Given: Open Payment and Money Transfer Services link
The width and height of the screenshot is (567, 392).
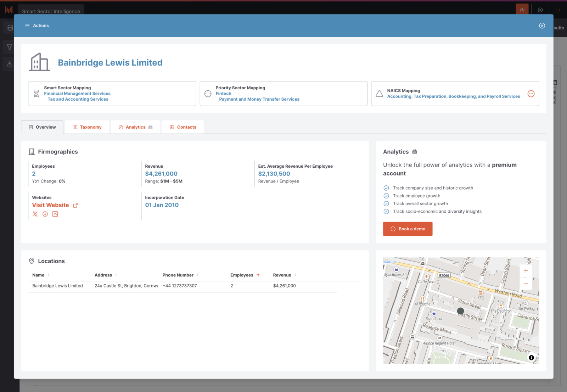Looking at the screenshot, I should point(259,99).
